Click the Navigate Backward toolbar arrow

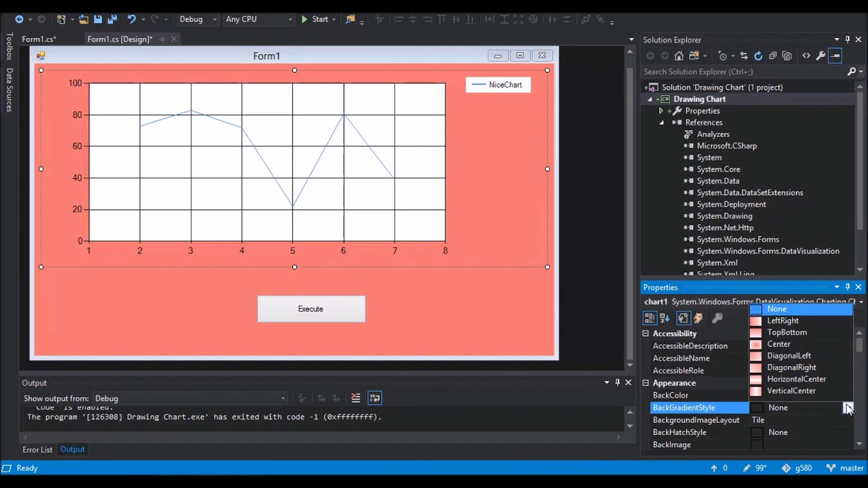coord(19,19)
